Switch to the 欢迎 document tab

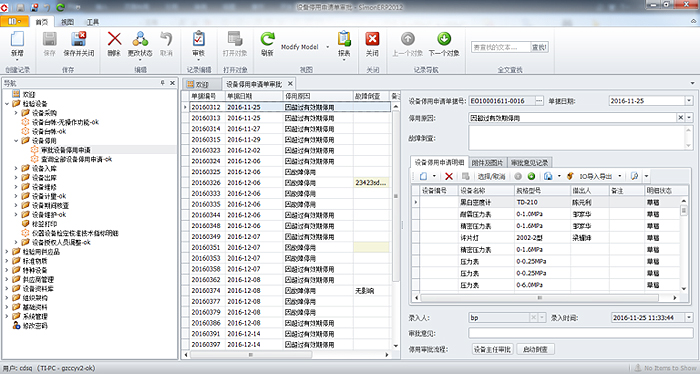coord(202,84)
